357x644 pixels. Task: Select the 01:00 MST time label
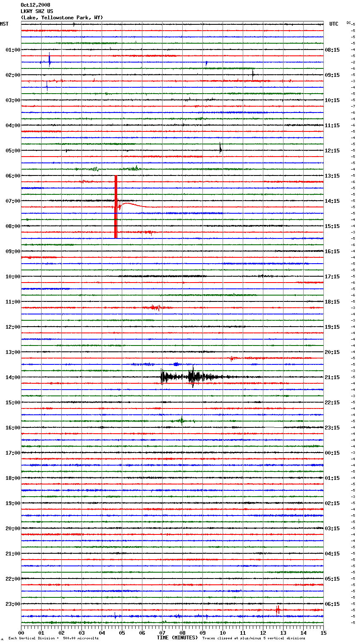point(13,50)
